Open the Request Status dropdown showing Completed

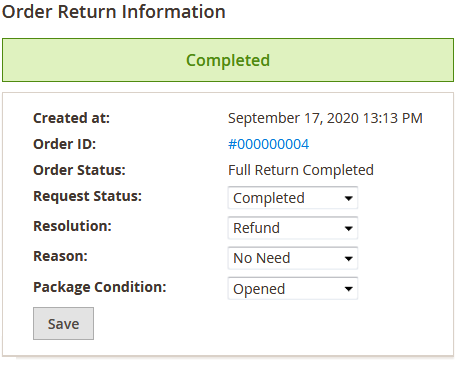[x=293, y=198]
